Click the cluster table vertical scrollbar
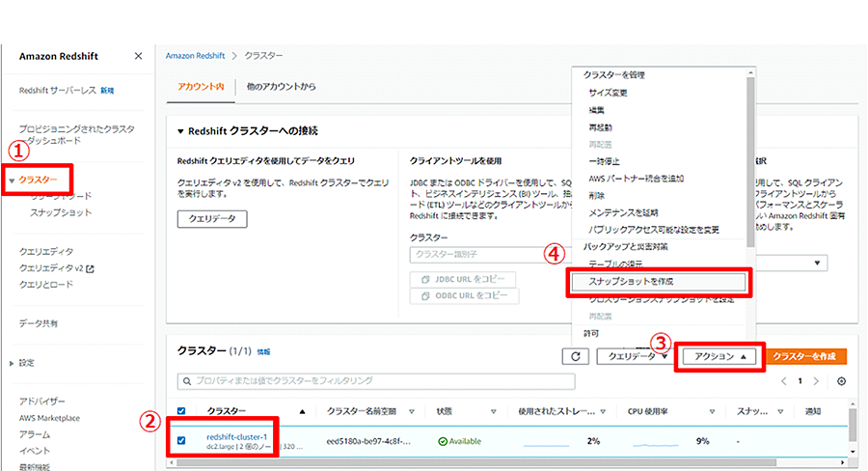The image size is (868, 471). (853, 426)
